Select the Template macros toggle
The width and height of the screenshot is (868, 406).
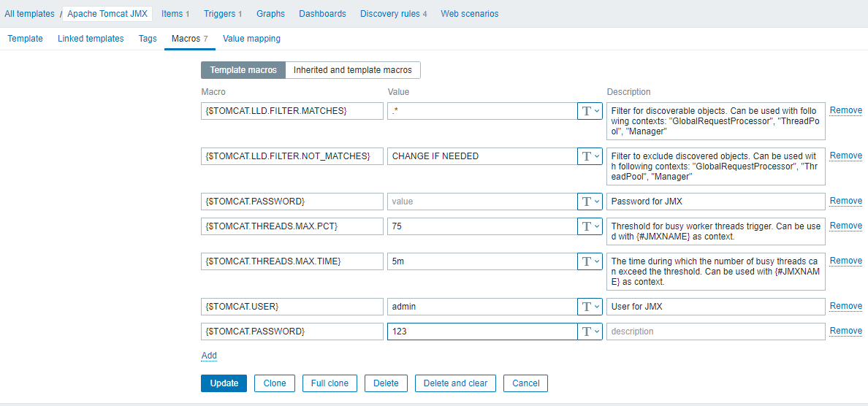point(243,70)
